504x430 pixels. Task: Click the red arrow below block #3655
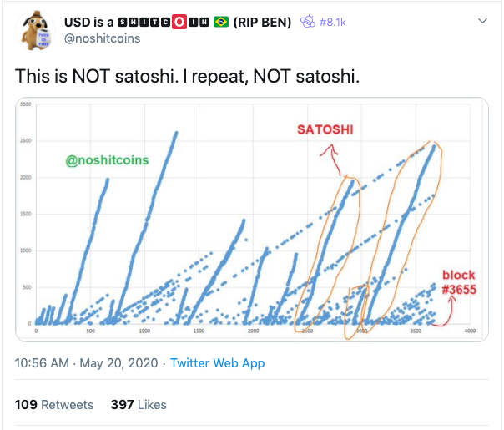444,311
